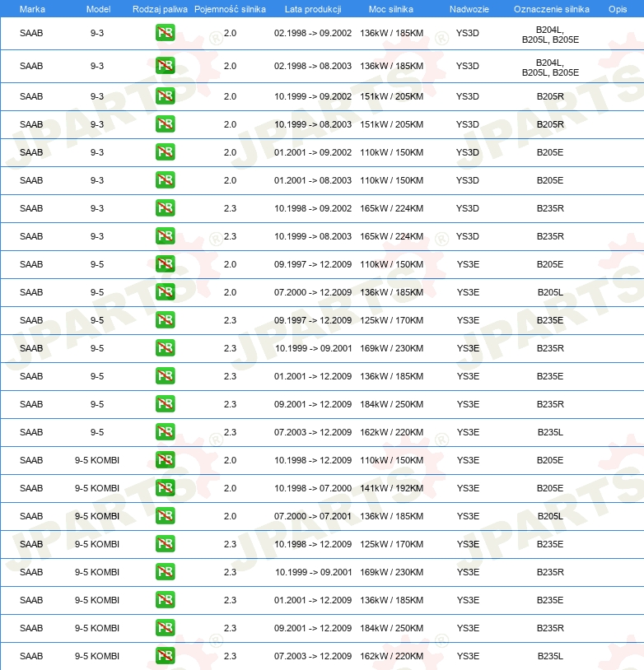This screenshot has height=670, width=644.
Task: Select YS3E cell in the 9-5 row from 07.2000
Action: (468, 292)
